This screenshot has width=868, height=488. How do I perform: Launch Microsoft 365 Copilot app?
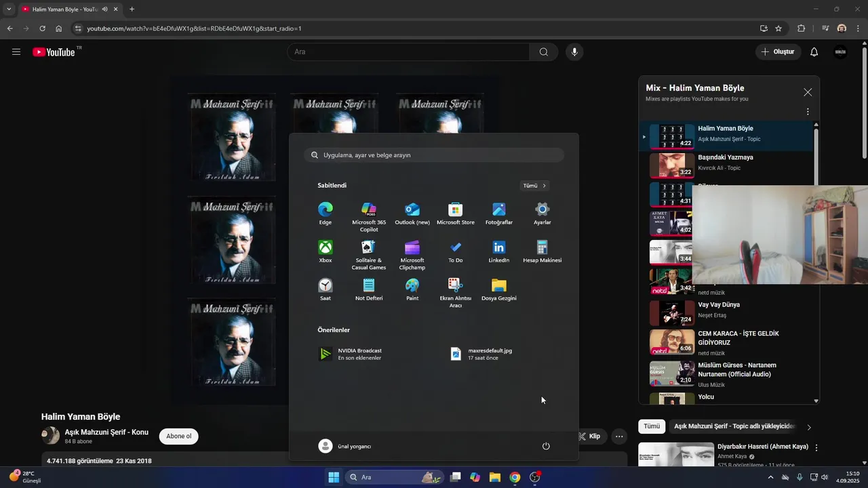[369, 217]
